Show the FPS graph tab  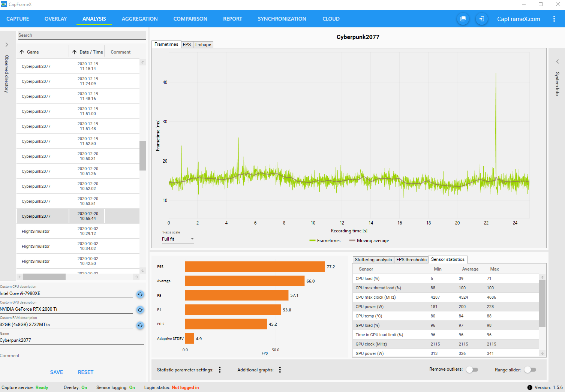pos(187,45)
